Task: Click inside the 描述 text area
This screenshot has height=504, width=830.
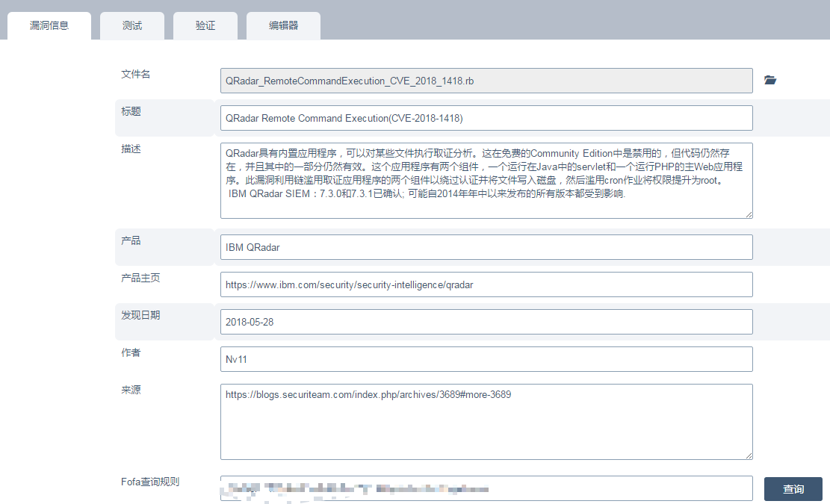Action: 486,181
